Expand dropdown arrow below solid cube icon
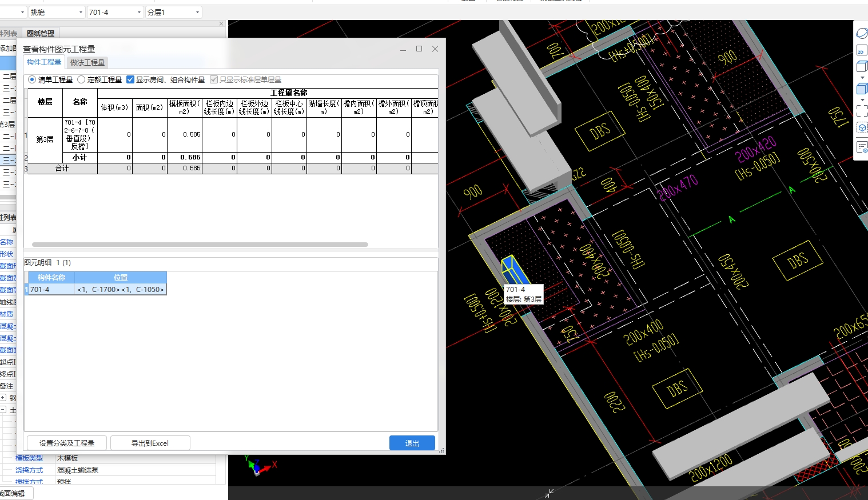The width and height of the screenshot is (868, 500). point(862,99)
